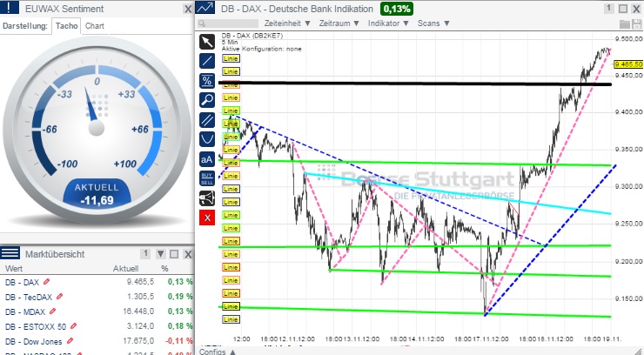Open the Marktübersicht hamburger menu icon

tap(10, 253)
